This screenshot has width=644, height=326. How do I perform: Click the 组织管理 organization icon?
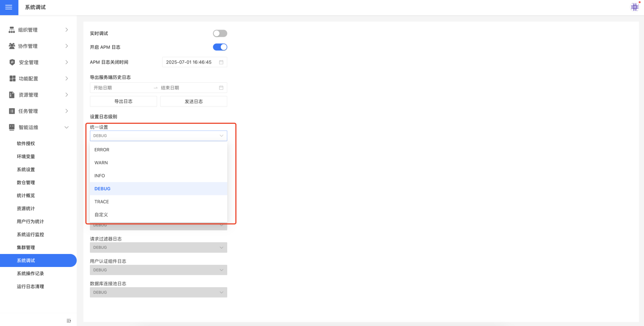point(12,30)
